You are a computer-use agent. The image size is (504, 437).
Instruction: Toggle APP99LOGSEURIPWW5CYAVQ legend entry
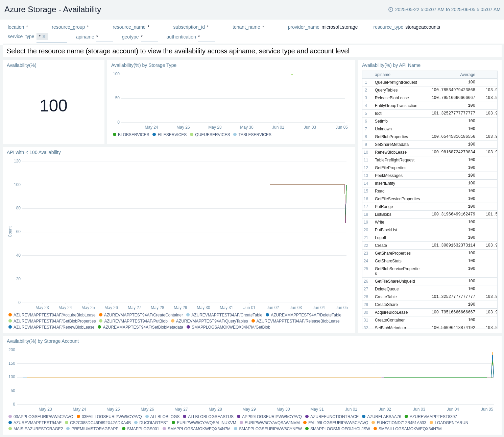pos(269,417)
